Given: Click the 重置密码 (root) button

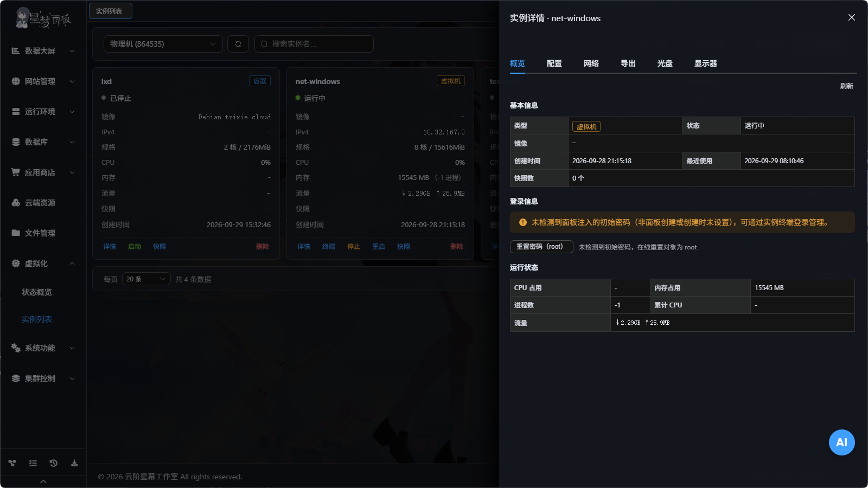Looking at the screenshot, I should coord(541,247).
